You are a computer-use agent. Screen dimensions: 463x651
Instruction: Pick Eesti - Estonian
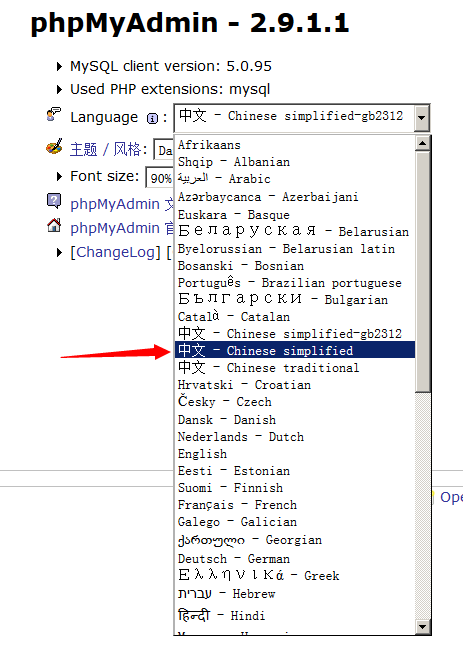coord(295,471)
